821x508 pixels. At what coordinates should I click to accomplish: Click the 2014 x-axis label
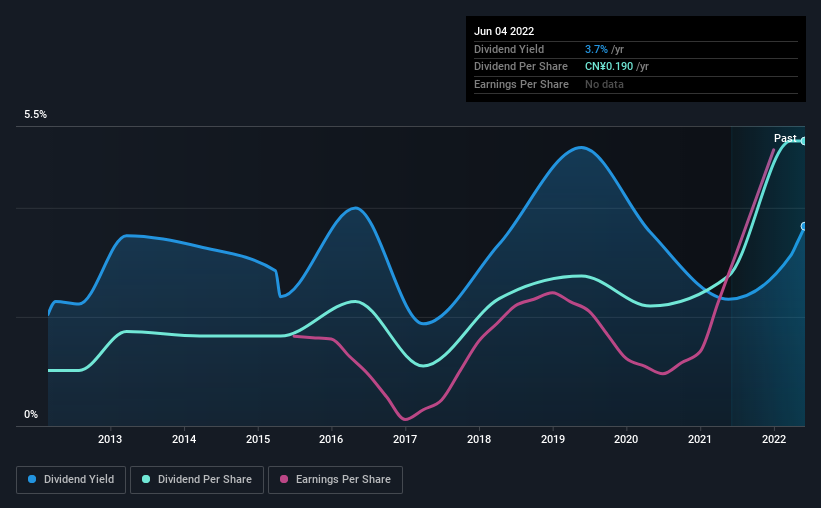click(x=184, y=439)
